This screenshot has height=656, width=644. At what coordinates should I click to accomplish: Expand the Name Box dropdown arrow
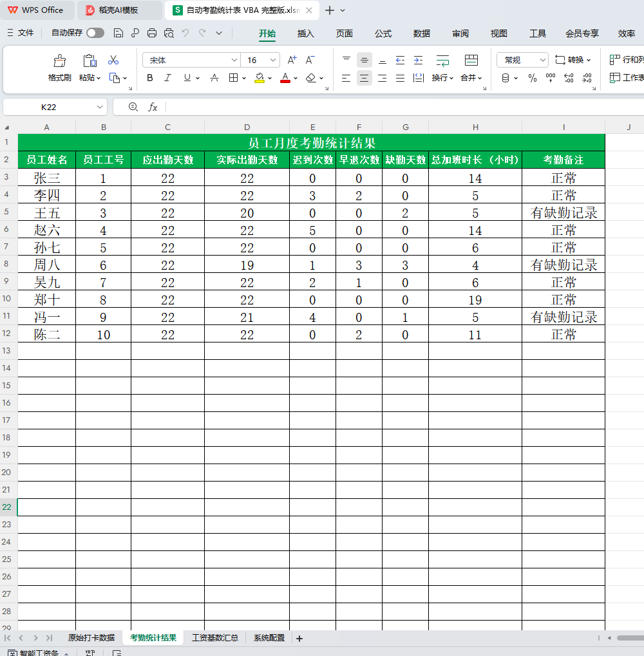pyautogui.click(x=100, y=107)
